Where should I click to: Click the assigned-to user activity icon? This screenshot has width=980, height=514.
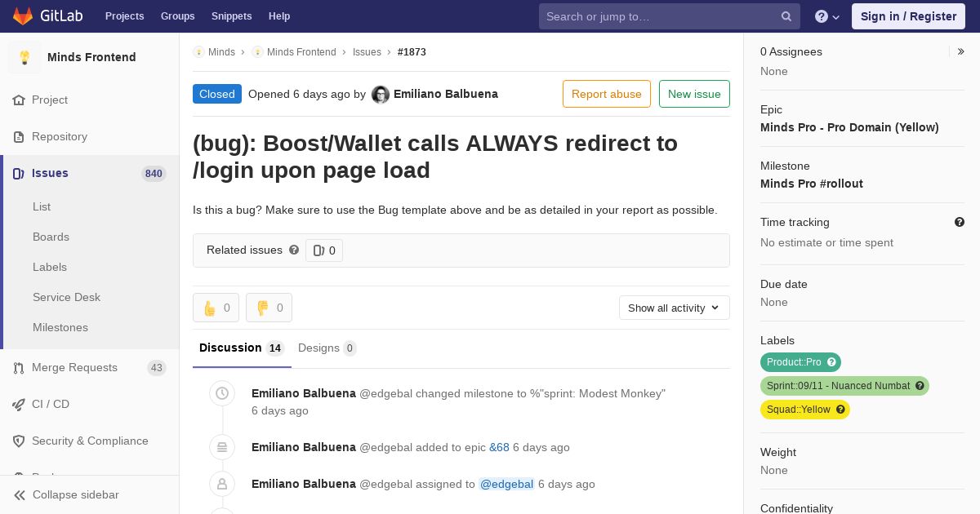pos(222,484)
